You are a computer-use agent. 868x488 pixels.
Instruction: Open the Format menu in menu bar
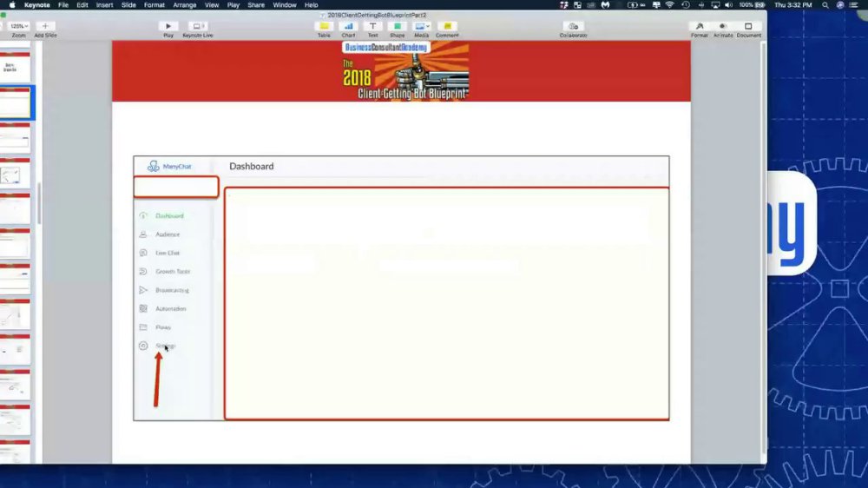pyautogui.click(x=155, y=5)
